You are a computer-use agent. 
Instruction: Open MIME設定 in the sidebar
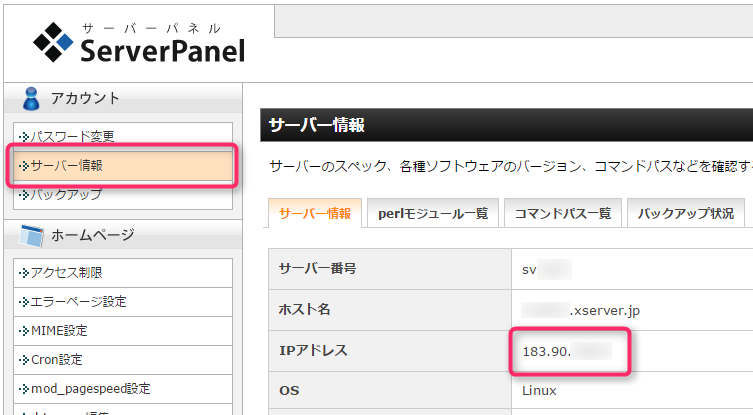[123, 331]
